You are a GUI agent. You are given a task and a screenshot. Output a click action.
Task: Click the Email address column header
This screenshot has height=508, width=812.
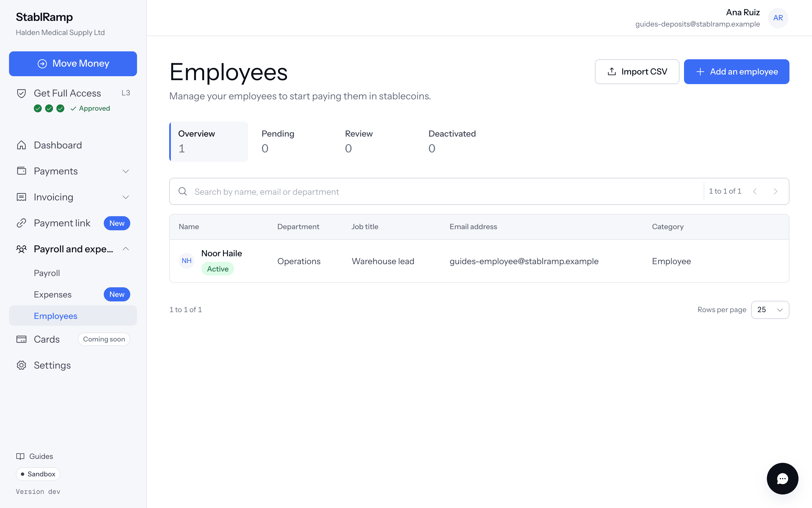click(473, 227)
